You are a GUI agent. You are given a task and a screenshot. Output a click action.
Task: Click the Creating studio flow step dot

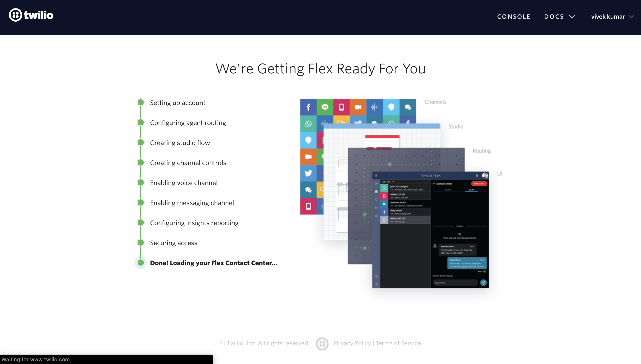[141, 142]
